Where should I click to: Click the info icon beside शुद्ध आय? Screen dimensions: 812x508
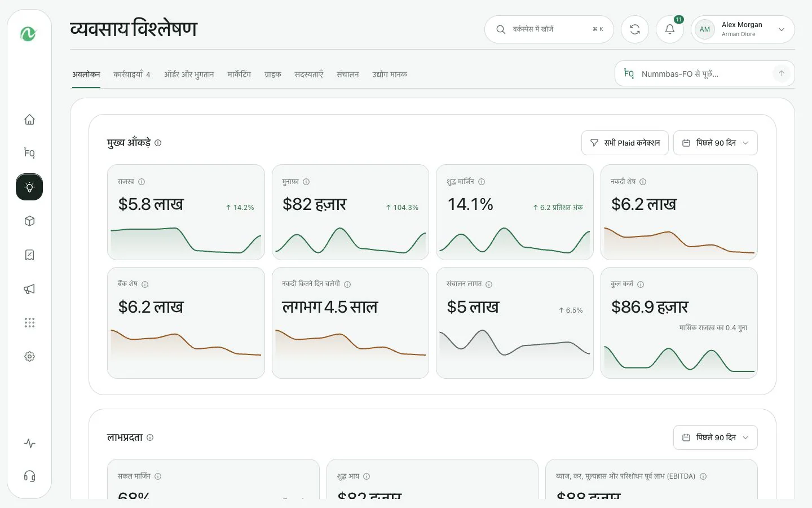[367, 476]
